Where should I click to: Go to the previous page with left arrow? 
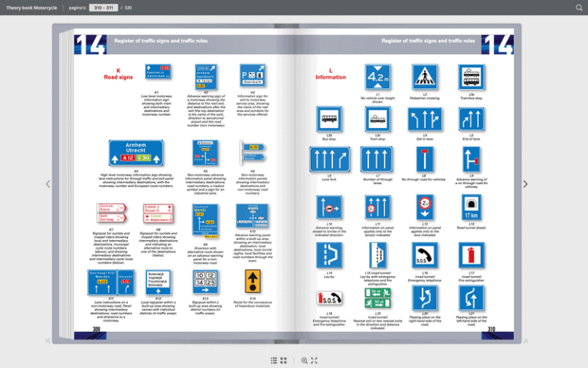47,184
